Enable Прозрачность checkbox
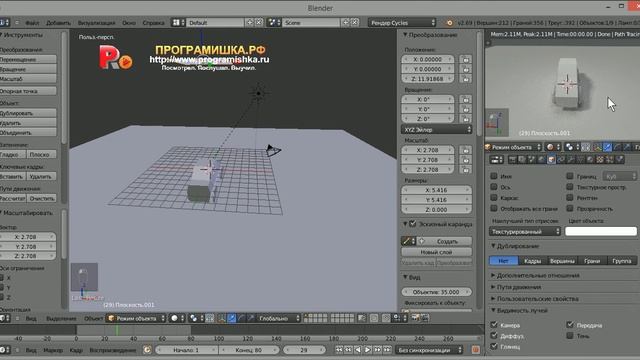 click(x=570, y=208)
